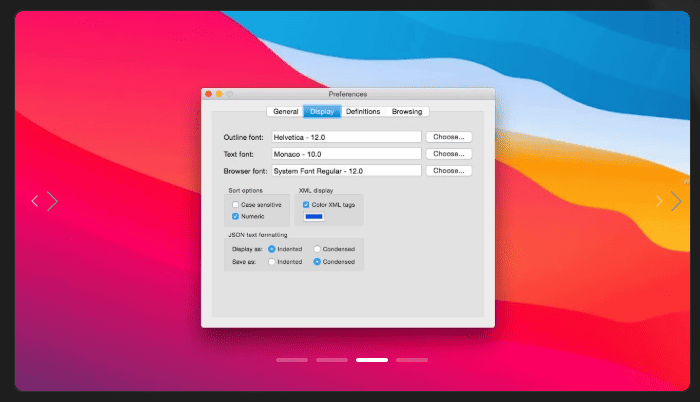Select Display as Indented radio button
The width and height of the screenshot is (700, 402).
[x=271, y=249]
